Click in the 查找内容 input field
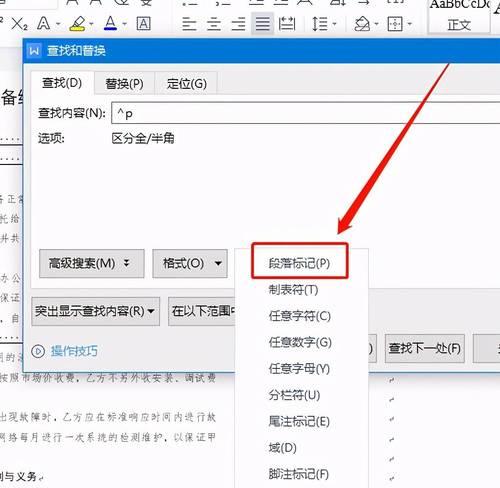Image resolution: width=500 pixels, height=488 pixels. [305, 113]
